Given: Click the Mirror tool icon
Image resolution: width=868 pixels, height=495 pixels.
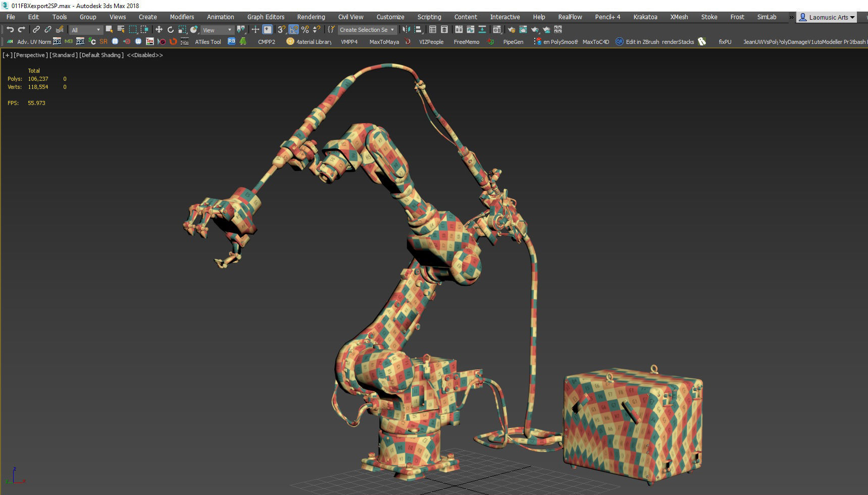Looking at the screenshot, I should (x=406, y=30).
